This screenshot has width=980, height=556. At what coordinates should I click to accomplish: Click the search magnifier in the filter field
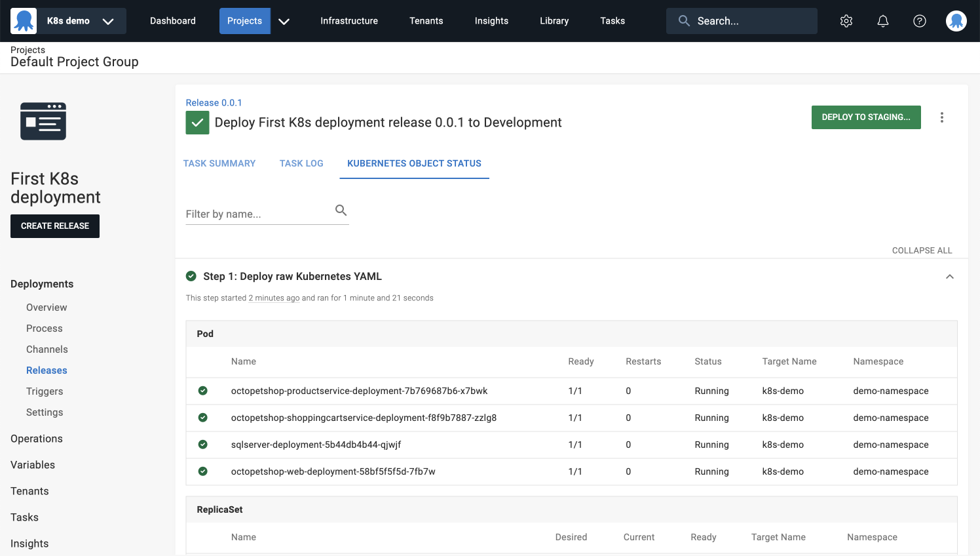[341, 210]
